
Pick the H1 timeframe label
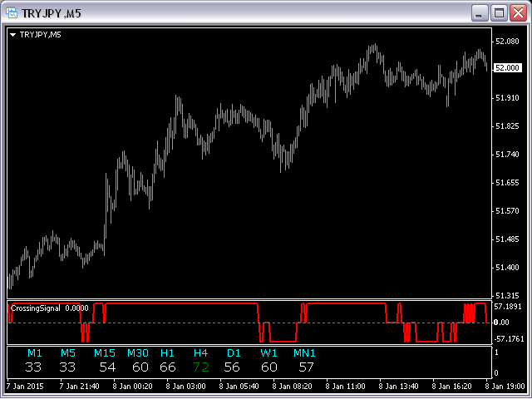[x=167, y=353]
